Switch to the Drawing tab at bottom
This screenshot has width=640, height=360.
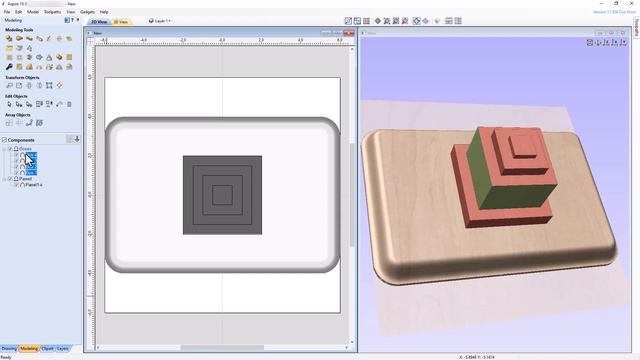point(9,349)
